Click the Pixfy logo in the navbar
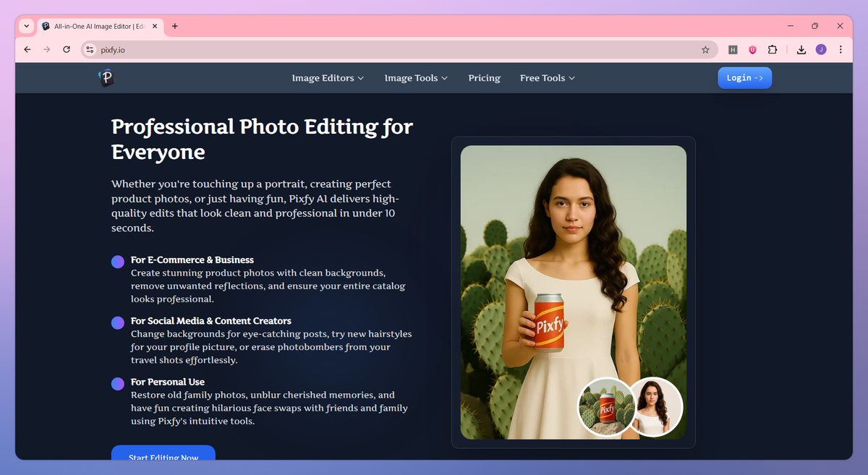Image resolution: width=868 pixels, height=475 pixels. click(106, 77)
